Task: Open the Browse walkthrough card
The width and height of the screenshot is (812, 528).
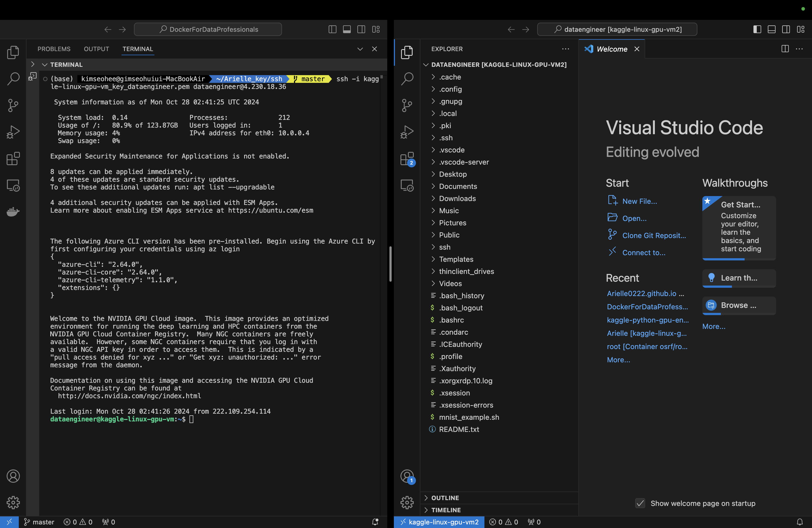Action: click(739, 306)
